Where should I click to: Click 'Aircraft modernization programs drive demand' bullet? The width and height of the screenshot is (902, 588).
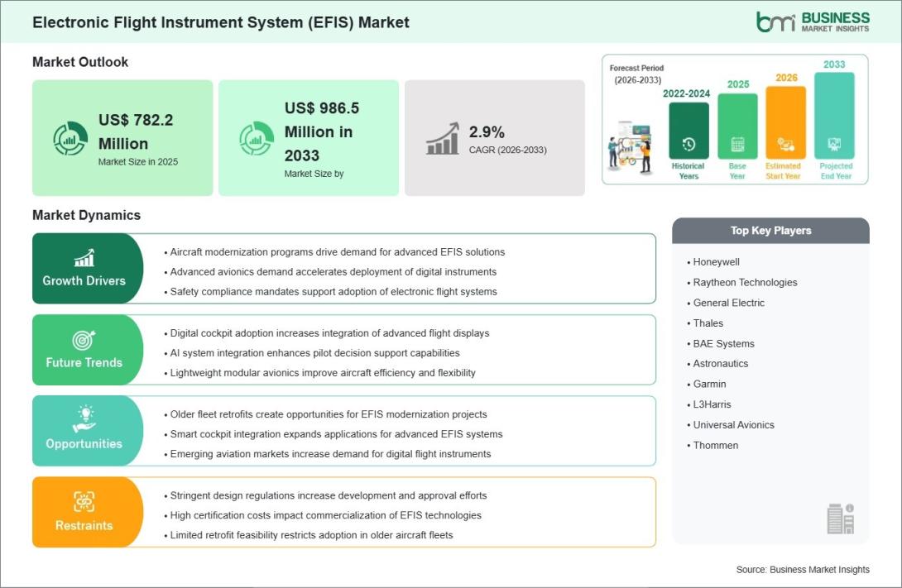point(337,252)
